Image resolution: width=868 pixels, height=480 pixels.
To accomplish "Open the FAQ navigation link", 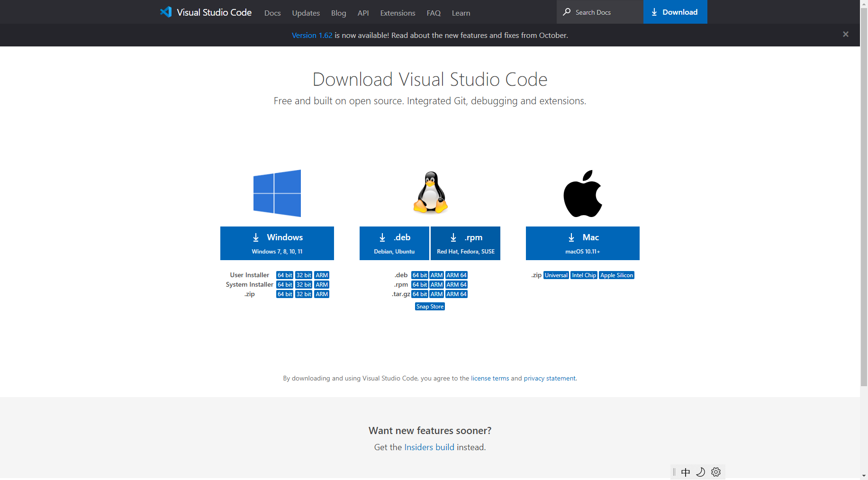I will [x=434, y=13].
